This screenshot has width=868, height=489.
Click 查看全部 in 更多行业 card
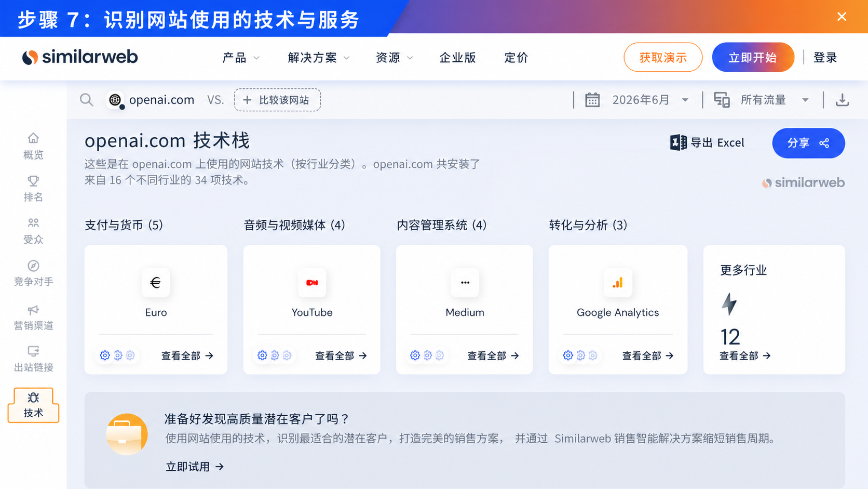click(745, 355)
